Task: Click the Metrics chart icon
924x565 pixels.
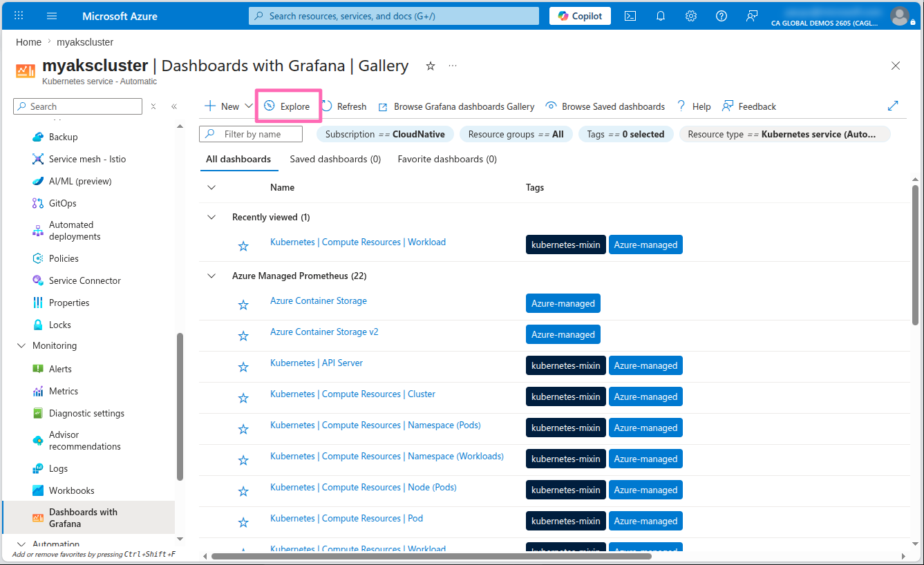Action: point(38,391)
